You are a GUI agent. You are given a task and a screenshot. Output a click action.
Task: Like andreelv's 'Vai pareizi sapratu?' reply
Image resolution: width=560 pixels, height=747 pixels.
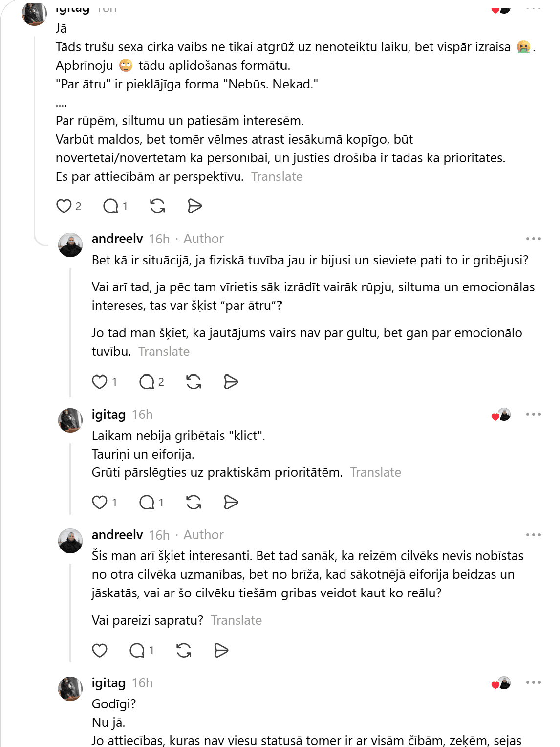click(x=100, y=650)
